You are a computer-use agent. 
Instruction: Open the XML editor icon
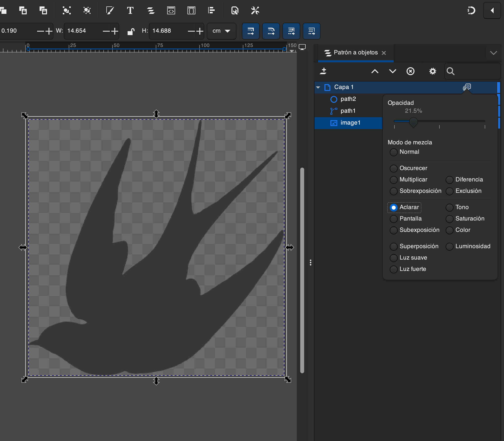pyautogui.click(x=171, y=10)
